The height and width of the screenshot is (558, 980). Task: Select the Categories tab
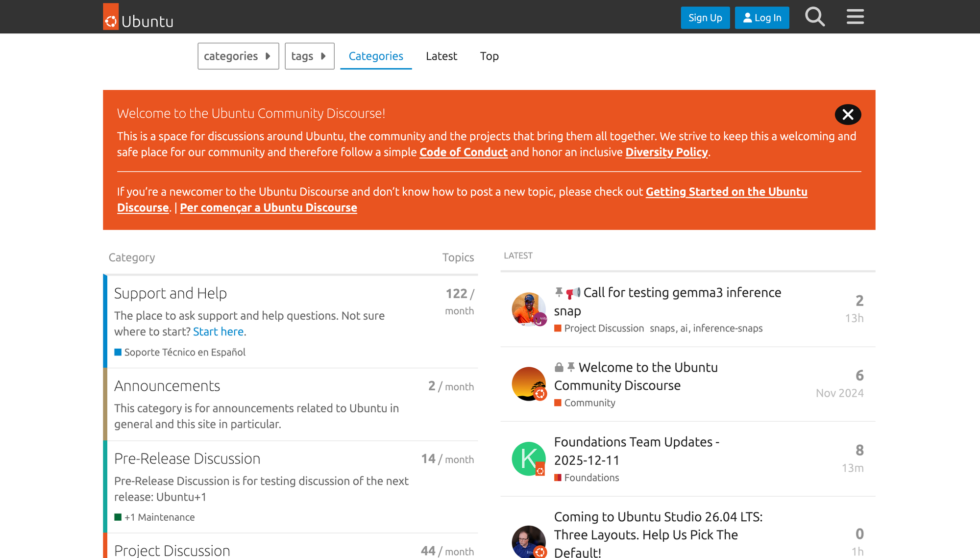click(376, 56)
